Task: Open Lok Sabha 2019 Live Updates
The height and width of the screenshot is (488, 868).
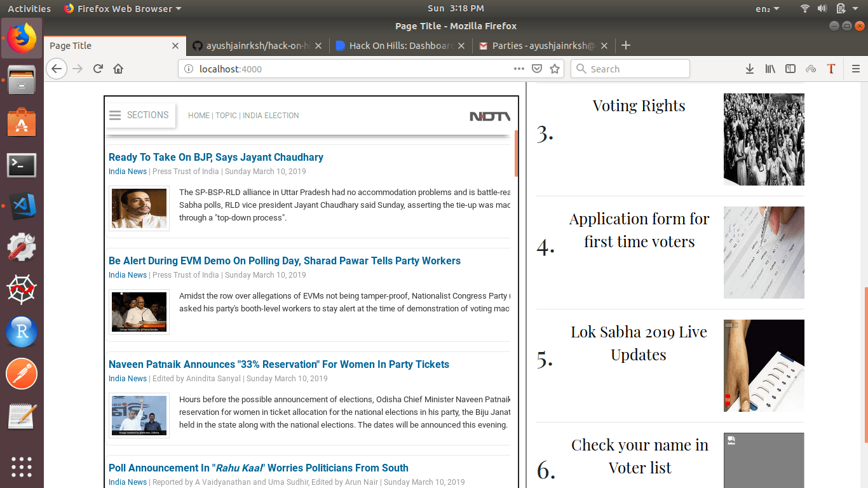Action: click(x=639, y=343)
